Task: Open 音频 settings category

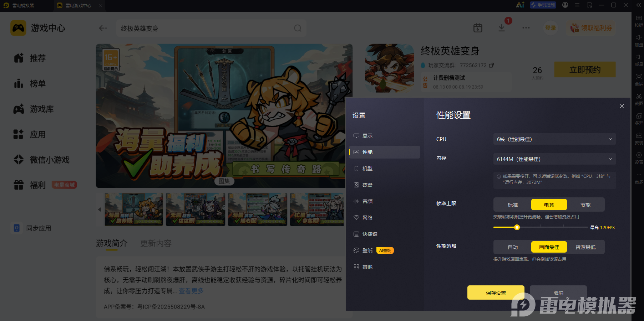Action: point(385,201)
